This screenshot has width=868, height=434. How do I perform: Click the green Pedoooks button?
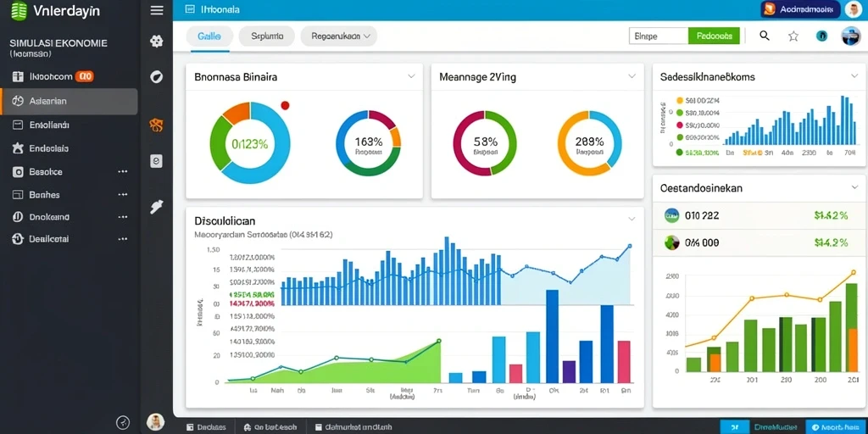pyautogui.click(x=714, y=36)
